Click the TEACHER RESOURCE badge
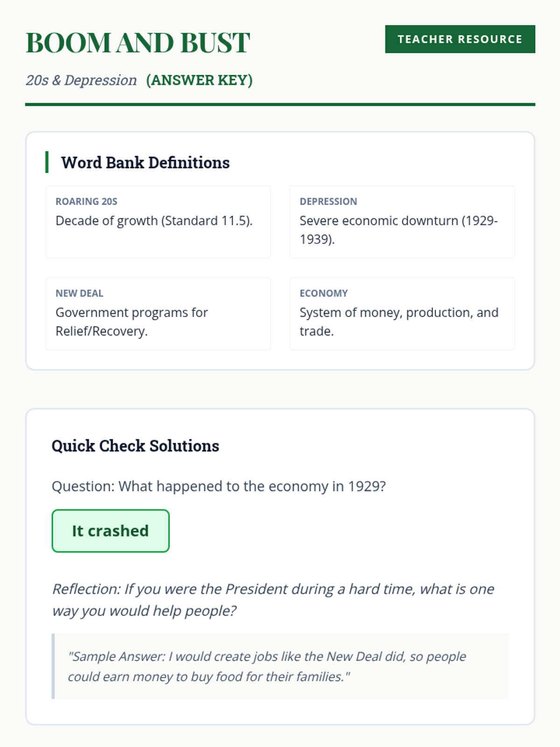The height and width of the screenshot is (747, 560). click(460, 39)
